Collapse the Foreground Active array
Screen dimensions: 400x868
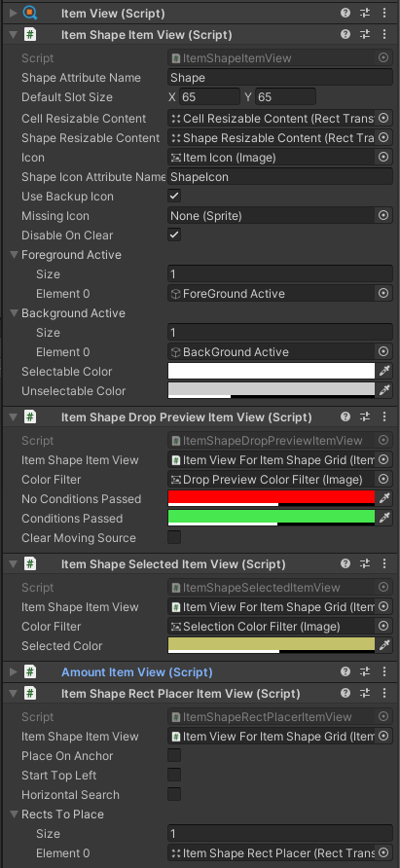pyautogui.click(x=14, y=255)
